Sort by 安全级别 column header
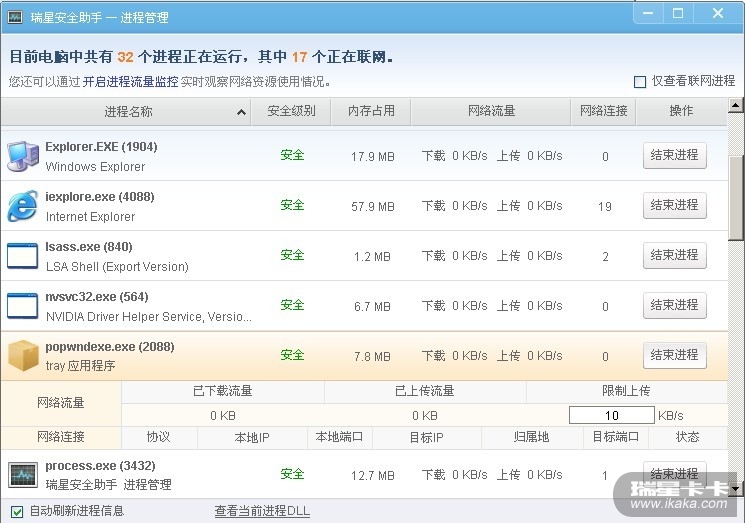Viewport: 745px width, 523px height. click(x=291, y=112)
